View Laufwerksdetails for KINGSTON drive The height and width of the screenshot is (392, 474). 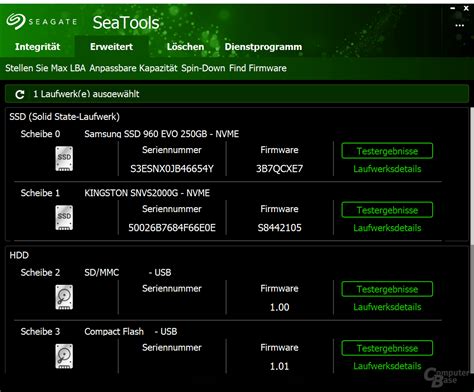[387, 228]
